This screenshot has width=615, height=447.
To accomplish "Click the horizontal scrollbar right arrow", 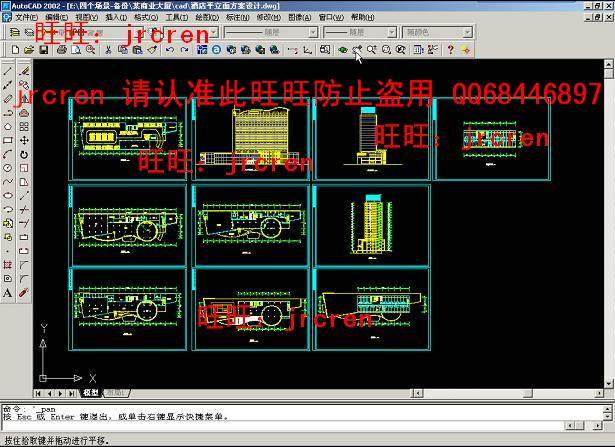I will tap(600, 393).
